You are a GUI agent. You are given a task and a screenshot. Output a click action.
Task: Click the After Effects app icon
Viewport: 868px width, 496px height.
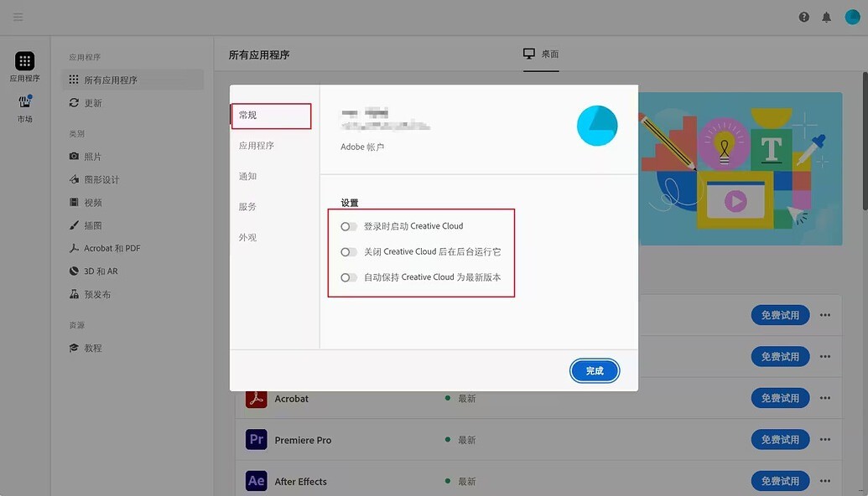click(256, 481)
